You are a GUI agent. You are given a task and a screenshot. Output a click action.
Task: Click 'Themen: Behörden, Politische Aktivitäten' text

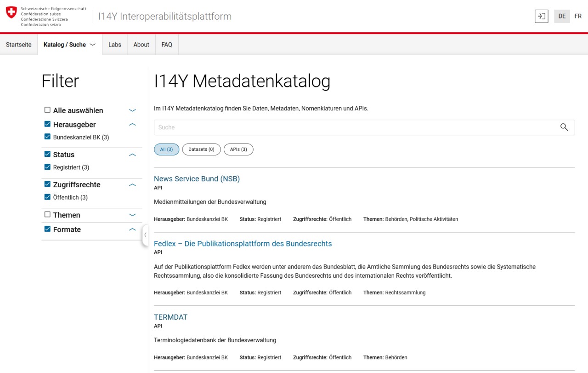pyautogui.click(x=411, y=219)
